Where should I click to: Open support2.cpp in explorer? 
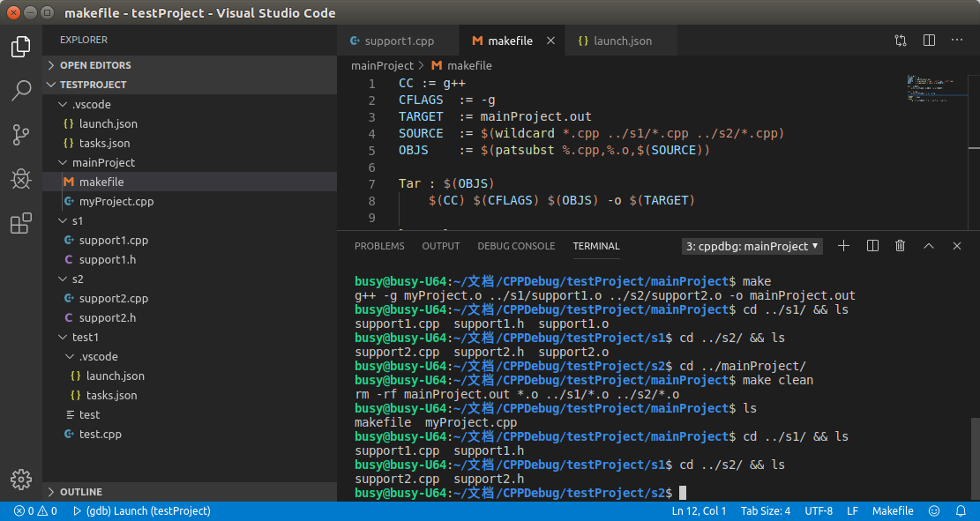190,298
